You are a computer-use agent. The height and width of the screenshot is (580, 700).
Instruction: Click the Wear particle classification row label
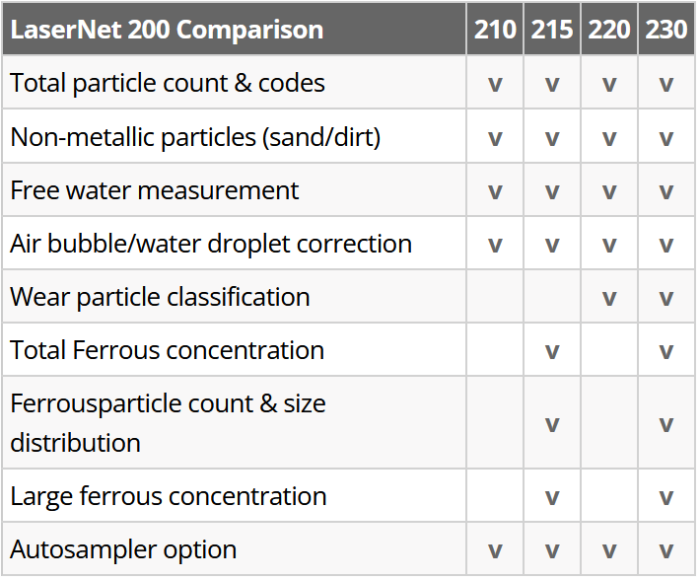[x=160, y=297]
